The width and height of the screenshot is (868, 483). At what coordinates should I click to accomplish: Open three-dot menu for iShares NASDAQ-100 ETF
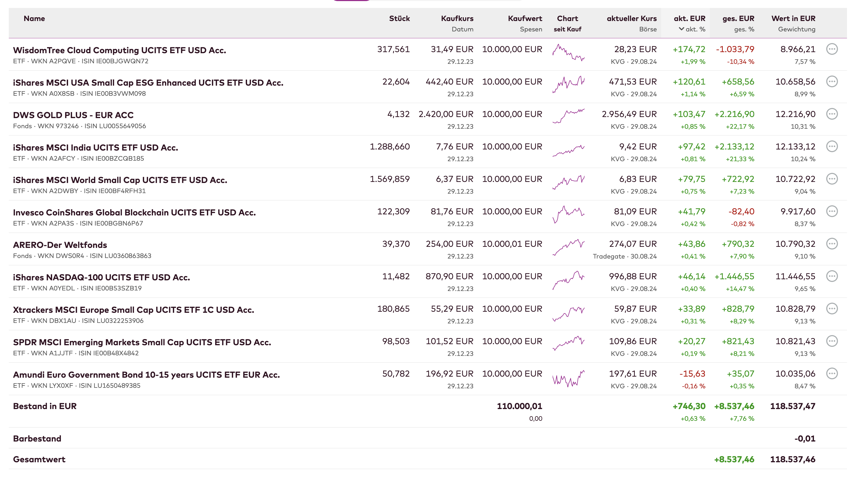tap(832, 276)
